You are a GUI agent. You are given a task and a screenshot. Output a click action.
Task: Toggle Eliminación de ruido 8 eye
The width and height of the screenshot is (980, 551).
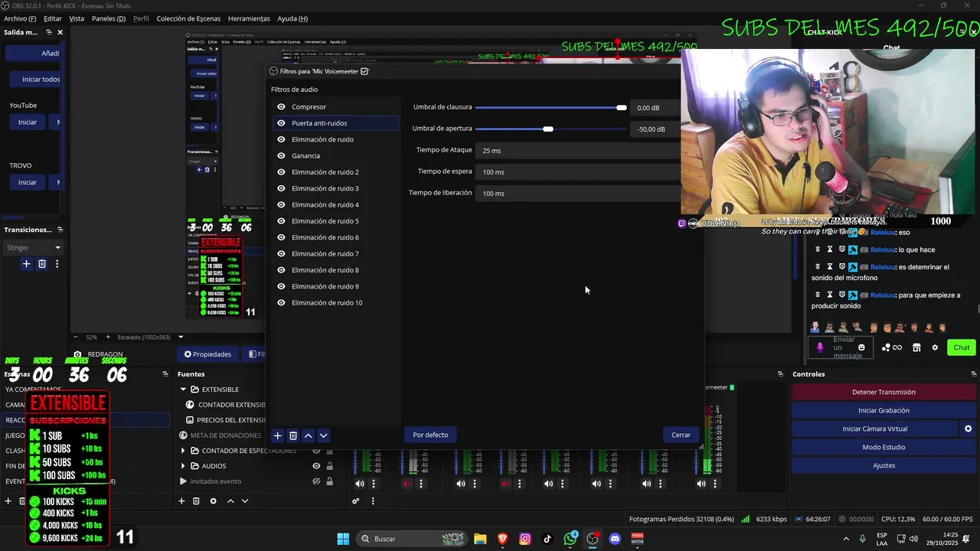(281, 270)
